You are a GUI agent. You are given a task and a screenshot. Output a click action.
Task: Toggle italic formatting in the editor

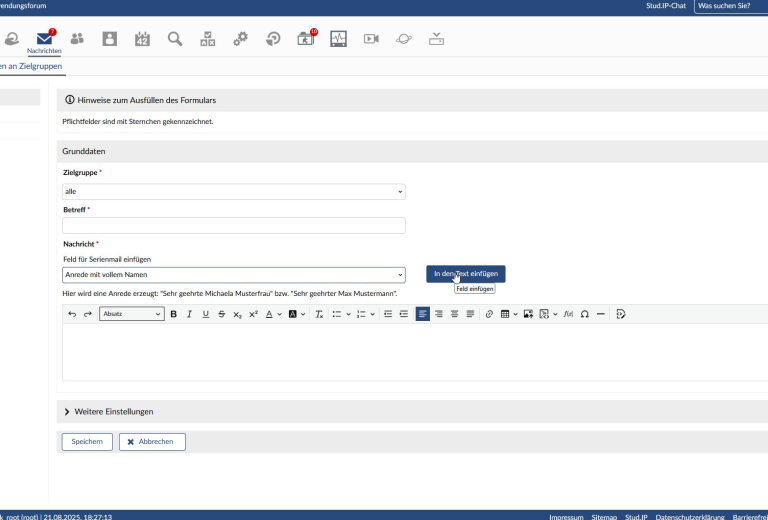tap(190, 314)
